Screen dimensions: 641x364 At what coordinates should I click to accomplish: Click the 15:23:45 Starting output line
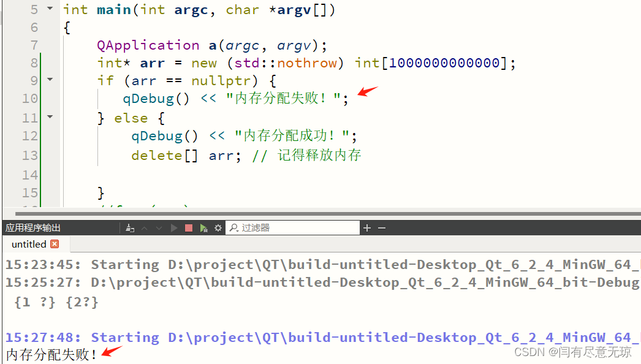[323, 265]
